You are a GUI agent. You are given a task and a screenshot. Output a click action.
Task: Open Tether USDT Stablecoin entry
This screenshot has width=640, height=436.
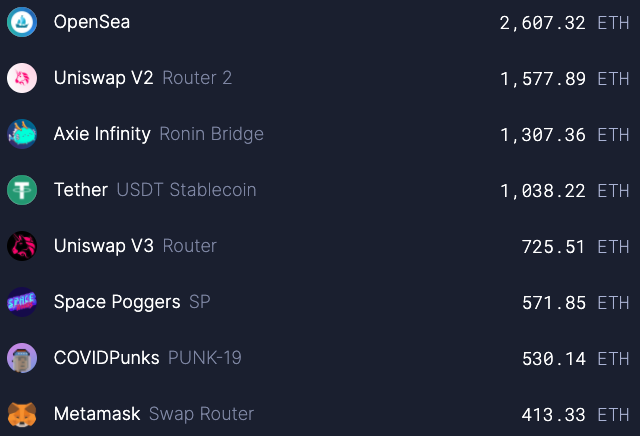pos(154,189)
